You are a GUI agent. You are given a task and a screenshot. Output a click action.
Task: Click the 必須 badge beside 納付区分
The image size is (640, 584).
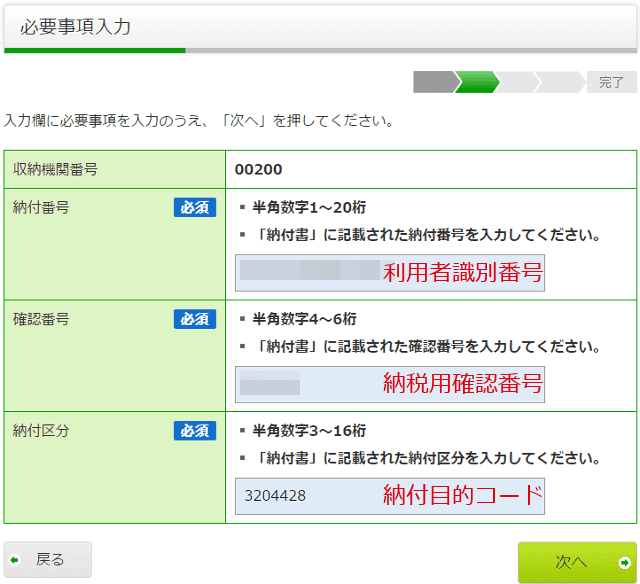(195, 431)
